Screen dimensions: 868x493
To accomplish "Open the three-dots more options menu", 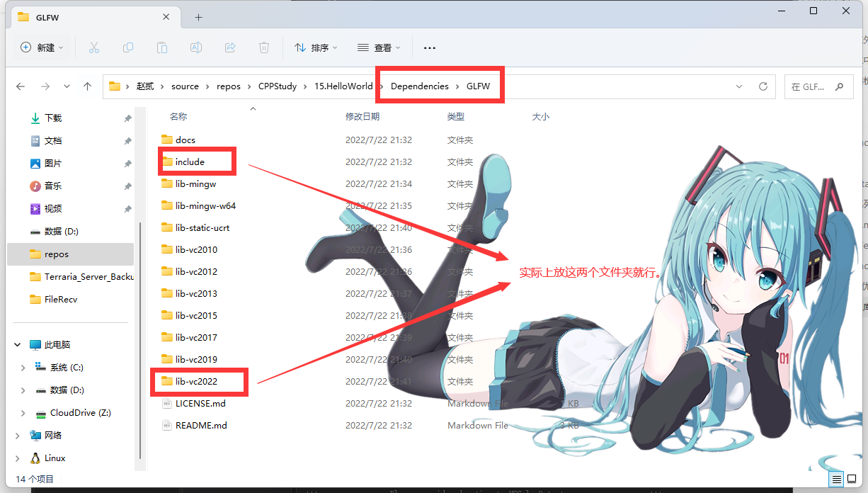I will [430, 47].
